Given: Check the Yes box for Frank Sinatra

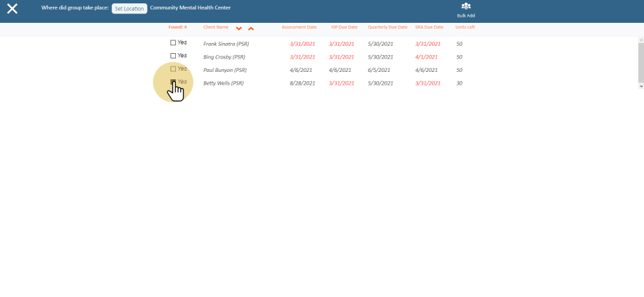Looking at the screenshot, I should (173, 42).
